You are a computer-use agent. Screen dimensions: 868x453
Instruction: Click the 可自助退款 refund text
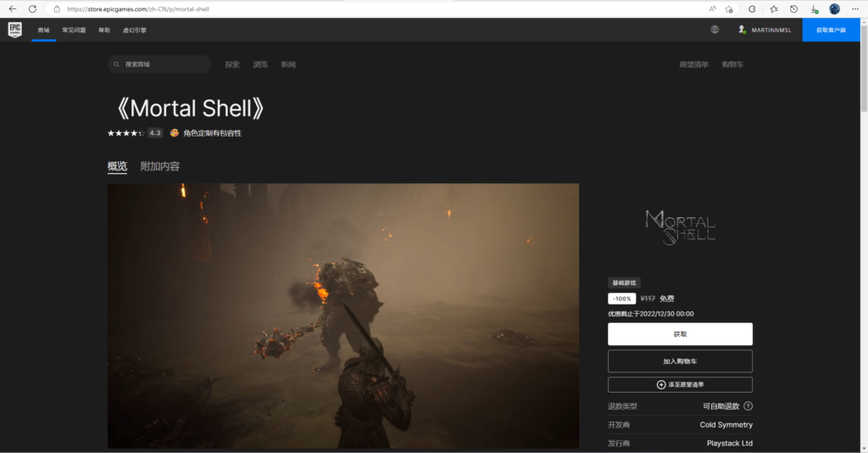(721, 406)
